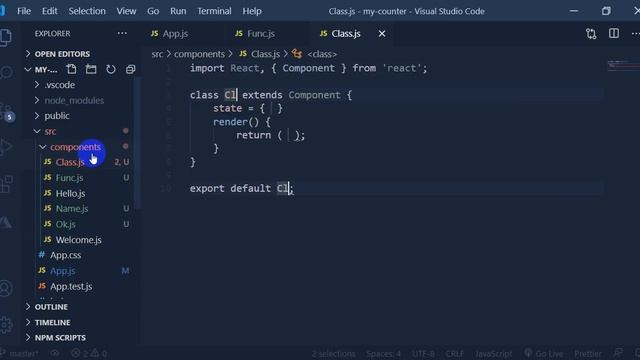Open the Go menu

pos(153,11)
